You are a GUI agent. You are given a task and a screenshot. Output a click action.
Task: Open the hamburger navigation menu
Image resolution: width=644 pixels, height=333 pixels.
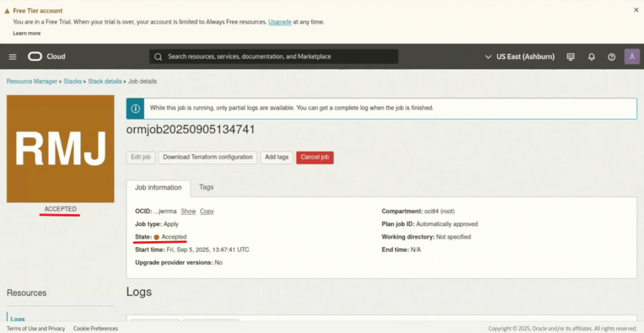pyautogui.click(x=13, y=57)
